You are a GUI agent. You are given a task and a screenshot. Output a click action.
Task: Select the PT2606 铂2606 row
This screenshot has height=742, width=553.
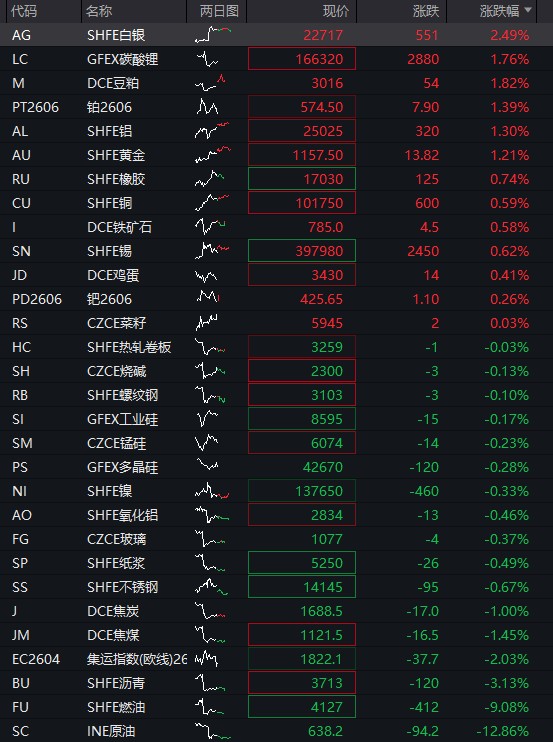coord(276,107)
